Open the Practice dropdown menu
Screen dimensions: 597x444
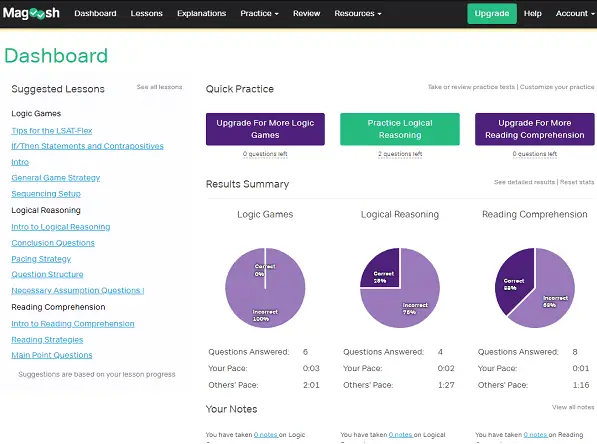pos(259,13)
